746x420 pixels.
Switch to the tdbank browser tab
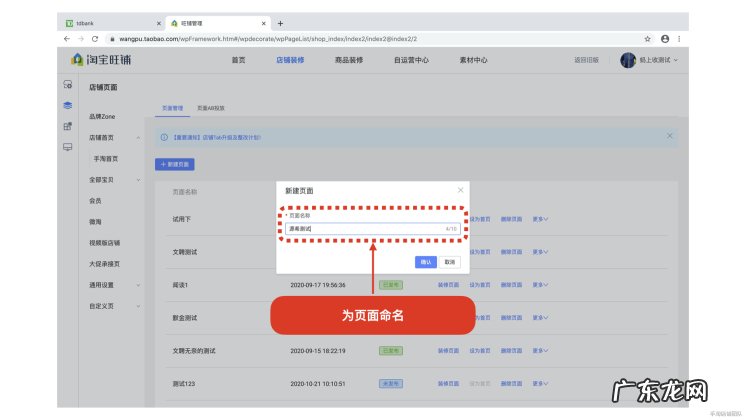(112, 23)
